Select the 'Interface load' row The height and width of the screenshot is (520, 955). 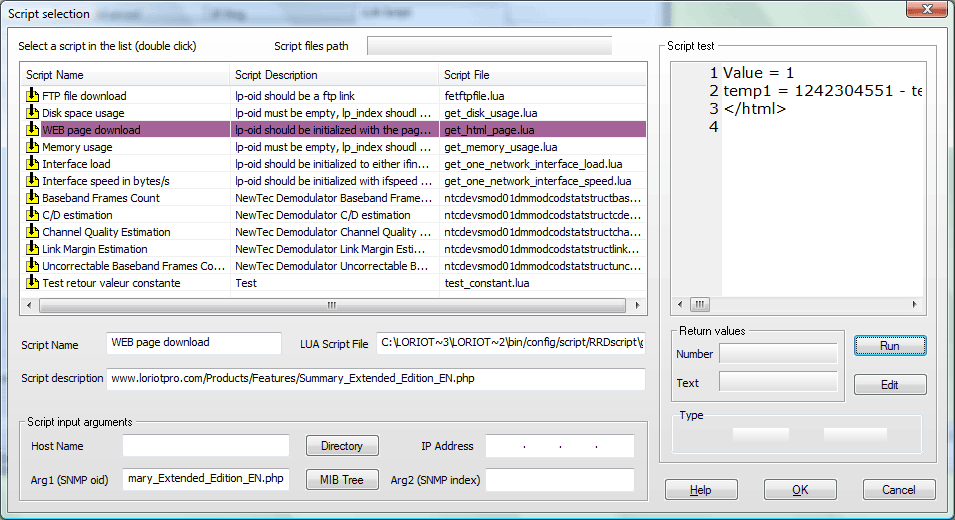pos(333,164)
